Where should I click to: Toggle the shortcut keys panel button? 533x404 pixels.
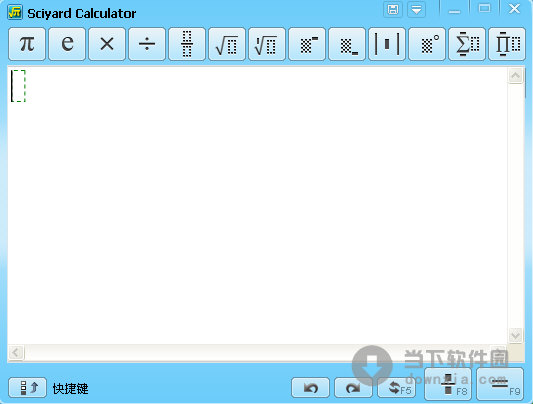(x=28, y=387)
